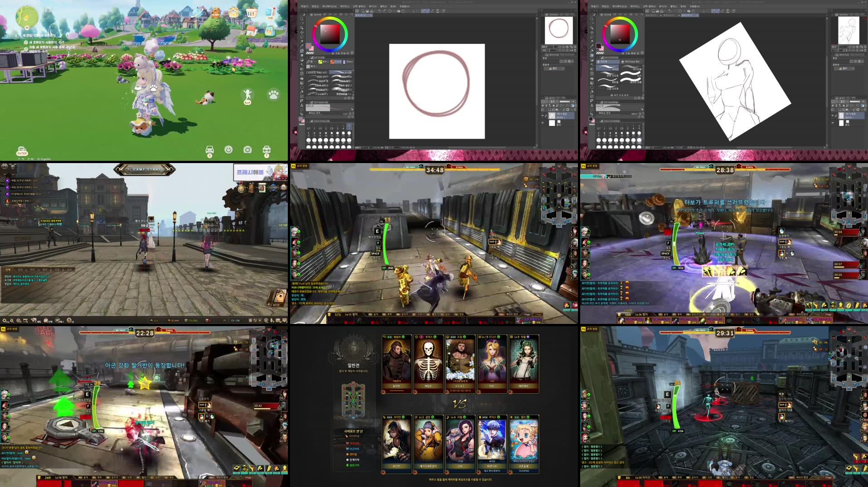Open the Help (H) menu in the circle-canvas Clip Studio
This screenshot has height=487, width=868.
[404, 6]
